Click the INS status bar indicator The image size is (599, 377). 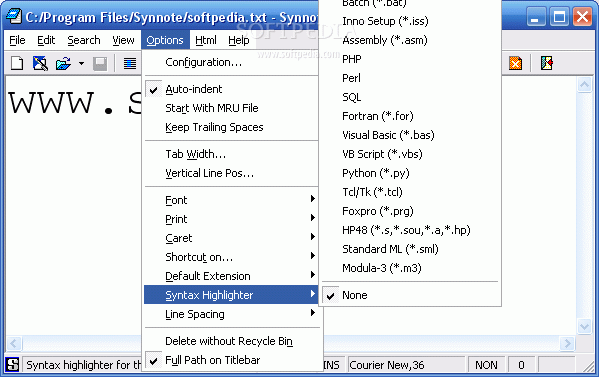click(332, 365)
